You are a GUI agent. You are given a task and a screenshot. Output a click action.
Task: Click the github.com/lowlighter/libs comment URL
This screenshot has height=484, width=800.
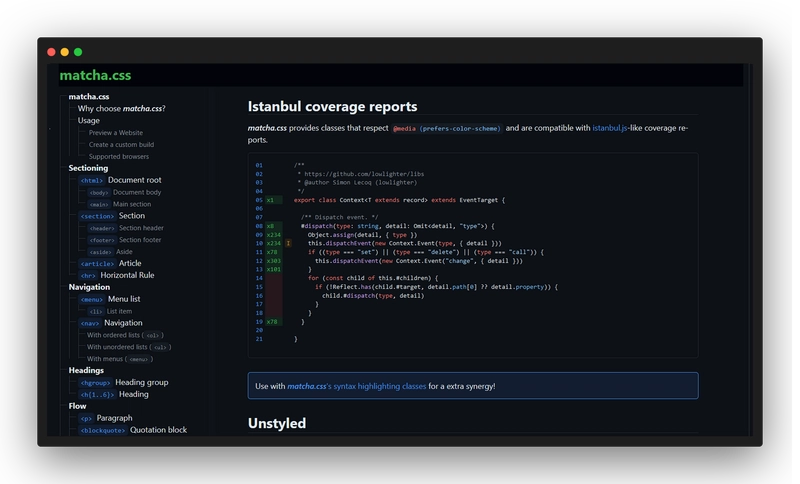click(x=364, y=174)
